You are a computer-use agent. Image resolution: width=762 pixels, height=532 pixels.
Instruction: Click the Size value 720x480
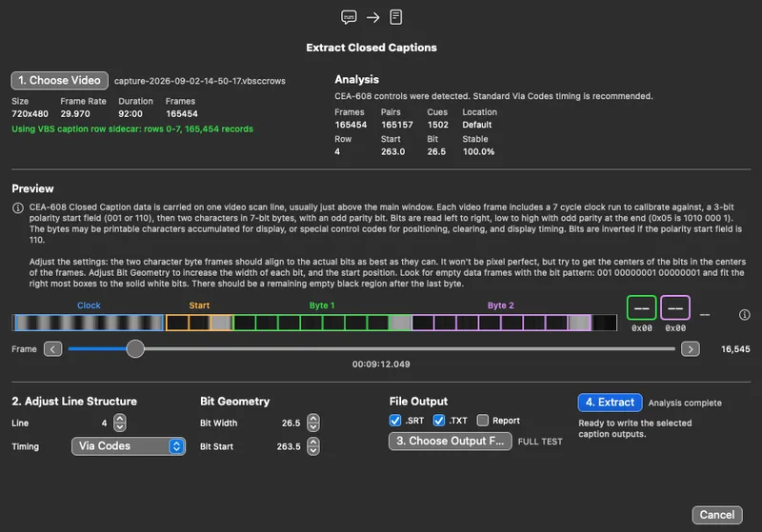tap(30, 114)
